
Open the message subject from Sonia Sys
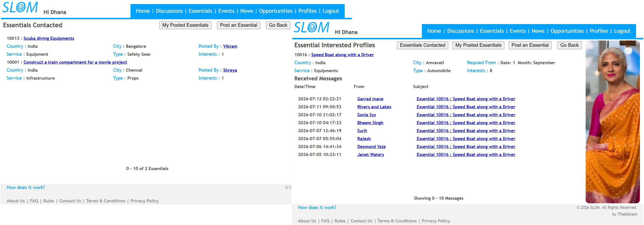coord(466,115)
